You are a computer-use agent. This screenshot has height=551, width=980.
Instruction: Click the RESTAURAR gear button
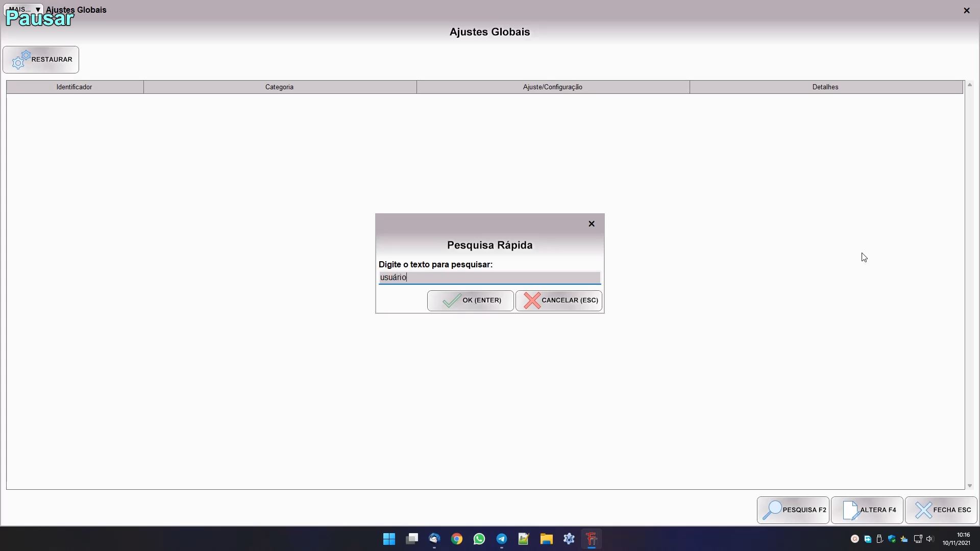pos(41,60)
